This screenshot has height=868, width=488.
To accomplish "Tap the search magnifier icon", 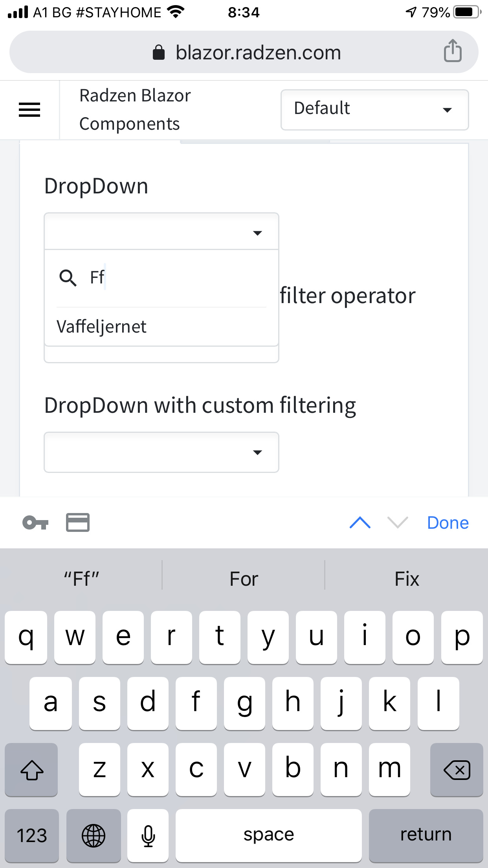I will 68,278.
